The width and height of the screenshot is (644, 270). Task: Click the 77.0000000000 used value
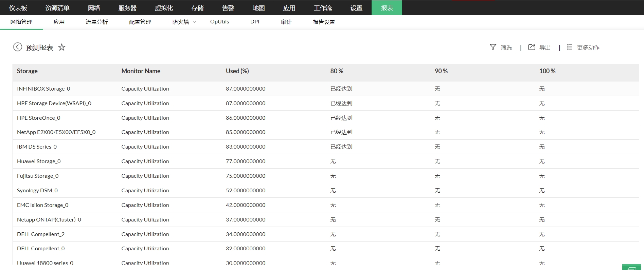(x=246, y=161)
